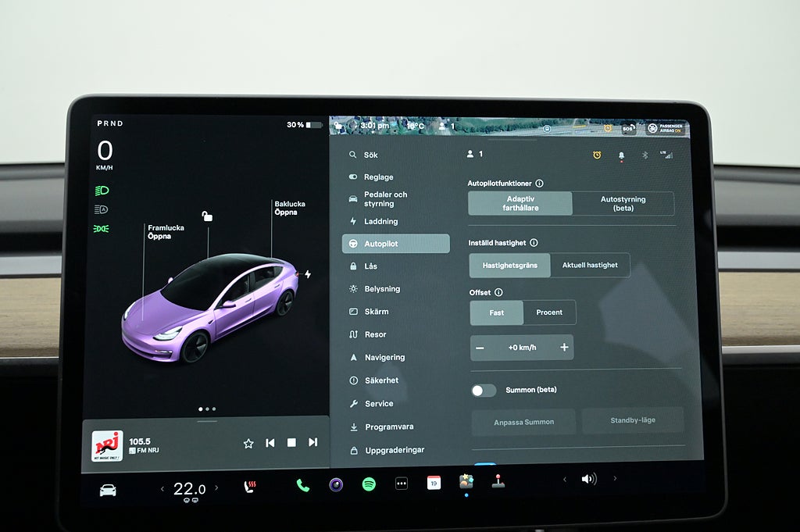Switch set speed to Aktuell hastighet
This screenshot has height=532, width=800.
(590, 266)
